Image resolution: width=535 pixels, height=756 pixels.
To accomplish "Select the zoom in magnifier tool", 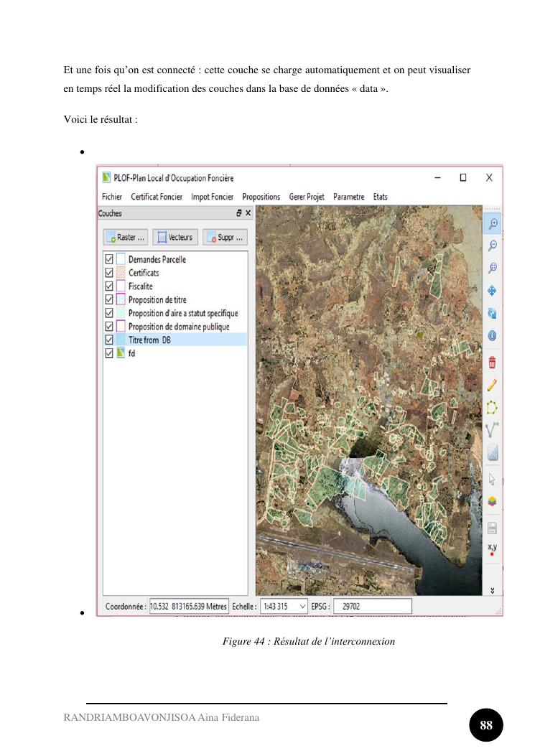I will 493,223.
